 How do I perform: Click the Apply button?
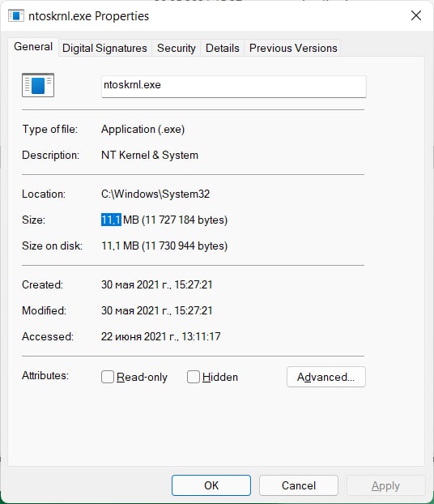click(385, 485)
